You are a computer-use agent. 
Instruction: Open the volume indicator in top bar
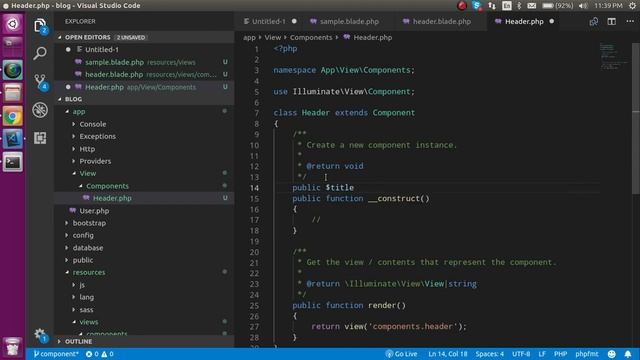click(583, 6)
